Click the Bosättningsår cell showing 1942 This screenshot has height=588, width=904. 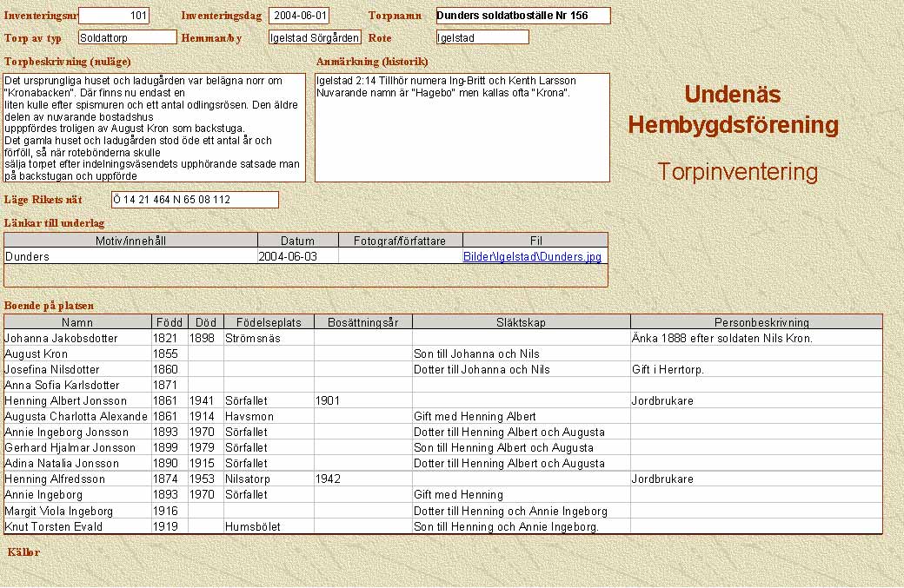363,479
